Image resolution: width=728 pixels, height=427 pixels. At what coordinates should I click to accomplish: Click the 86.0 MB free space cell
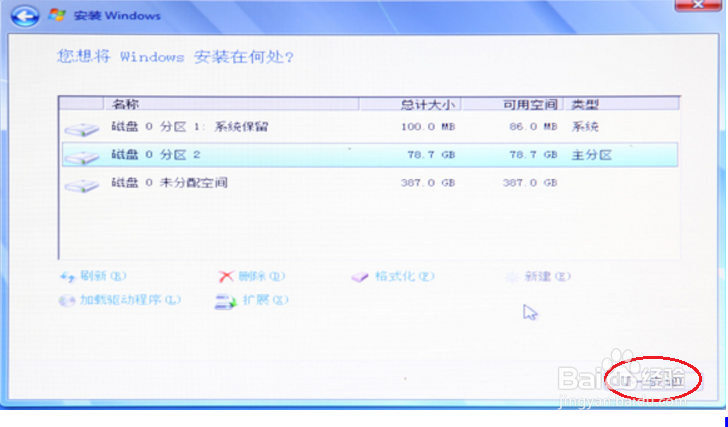coord(533,127)
